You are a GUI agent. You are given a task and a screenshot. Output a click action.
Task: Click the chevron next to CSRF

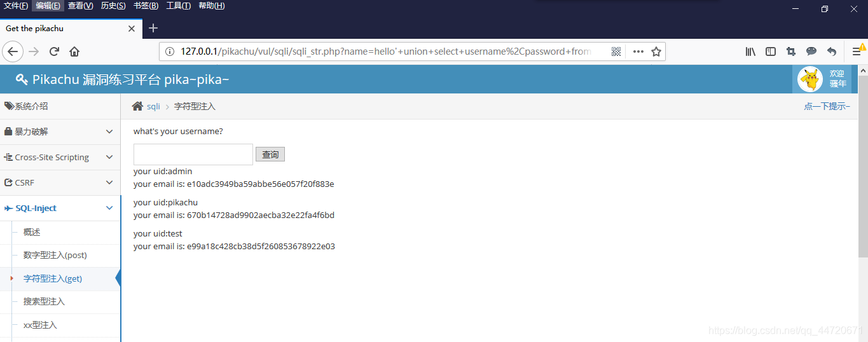click(x=109, y=182)
